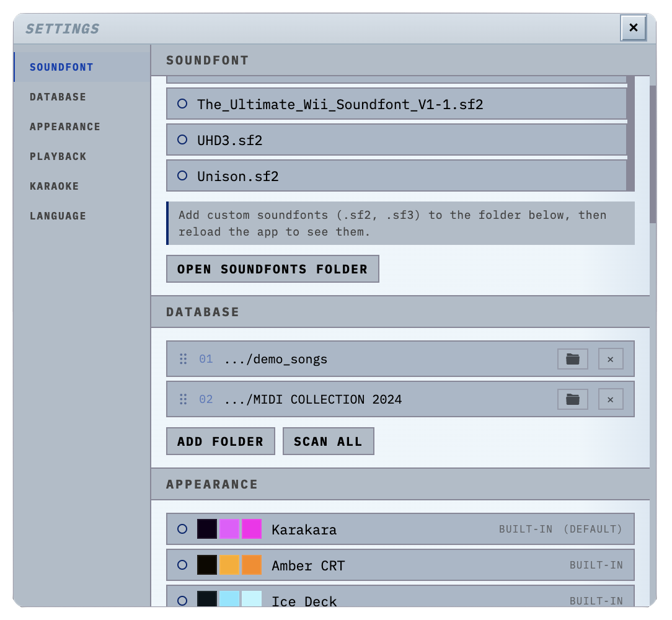The height and width of the screenshot is (620, 672).
Task: Click the .../MIDI COLLECTION 2024 path text
Action: pyautogui.click(x=313, y=399)
